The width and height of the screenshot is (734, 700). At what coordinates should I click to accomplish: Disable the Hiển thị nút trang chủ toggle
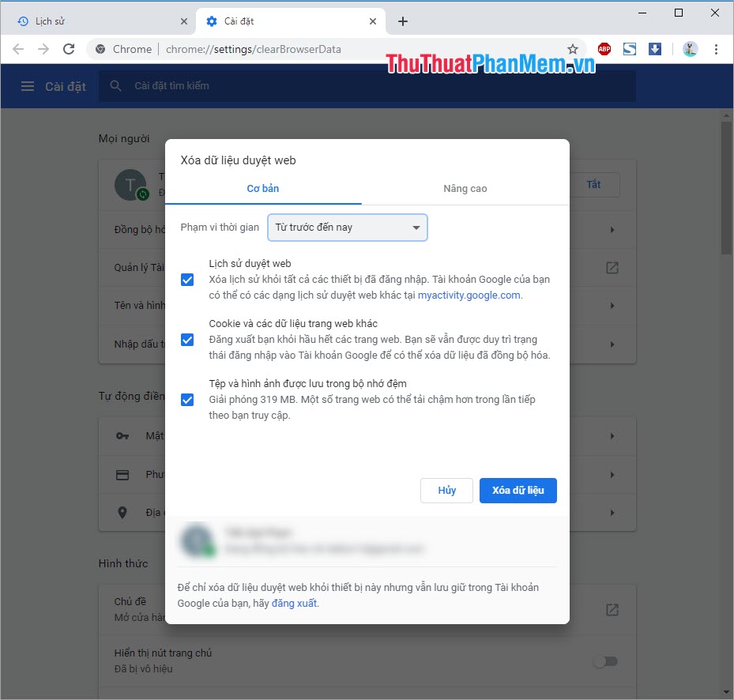[606, 660]
